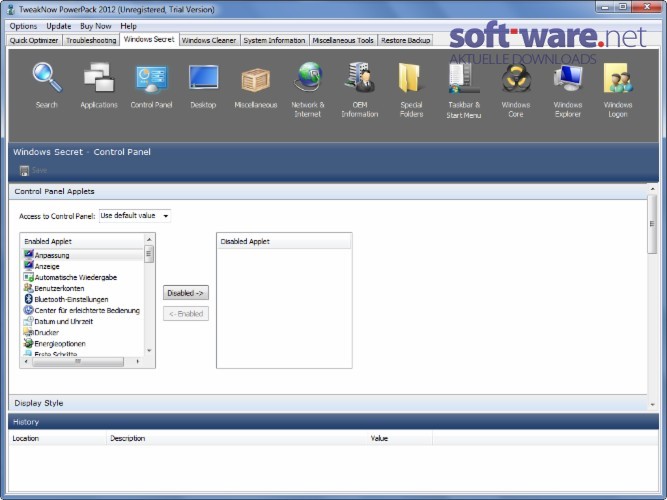Image resolution: width=667 pixels, height=500 pixels.
Task: Click the Energieoptionen applet icon
Action: (29, 343)
